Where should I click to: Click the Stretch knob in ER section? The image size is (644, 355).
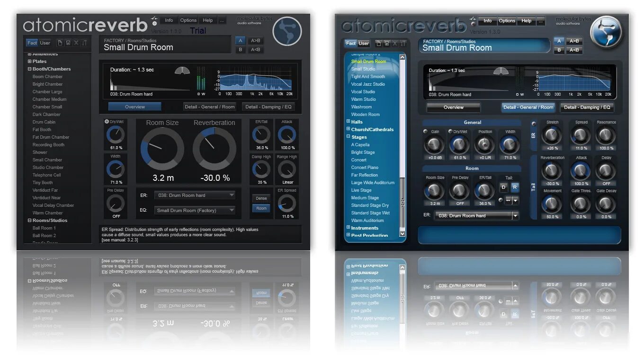(552, 136)
